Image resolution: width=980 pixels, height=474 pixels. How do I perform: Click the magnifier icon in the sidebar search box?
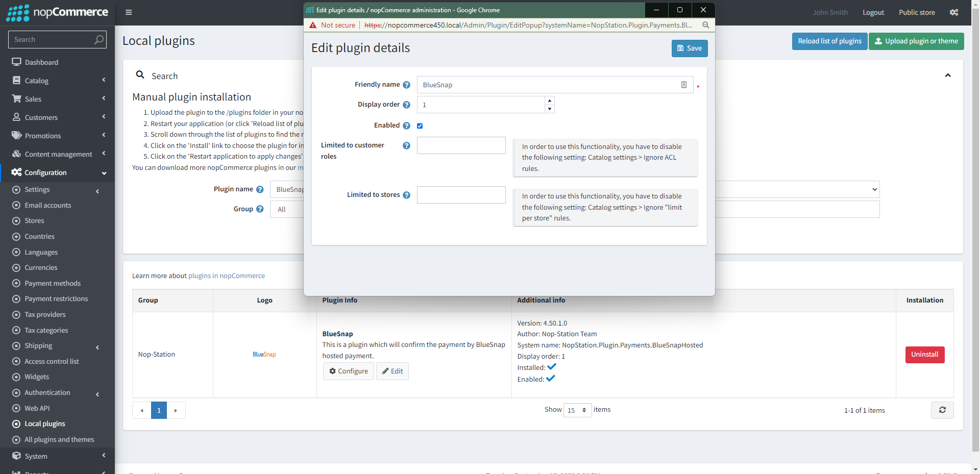(99, 39)
